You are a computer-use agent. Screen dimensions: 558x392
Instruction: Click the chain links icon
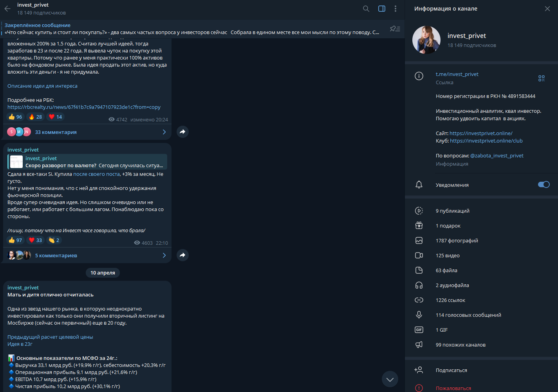coord(419,300)
